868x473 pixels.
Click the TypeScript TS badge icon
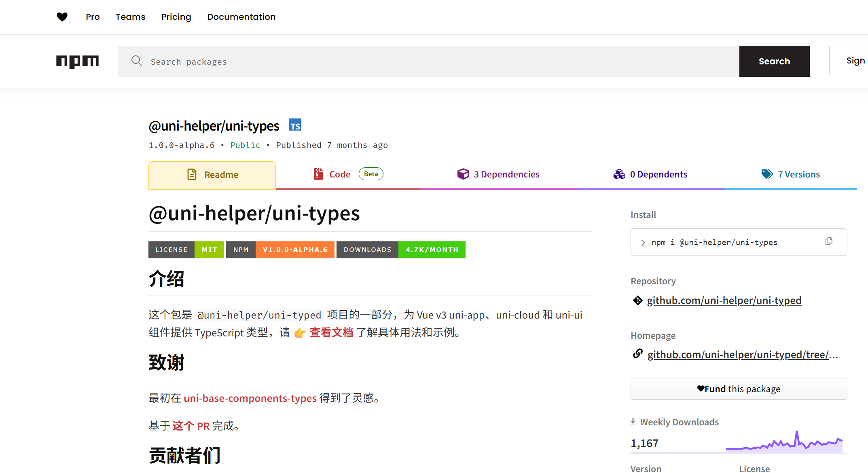295,125
